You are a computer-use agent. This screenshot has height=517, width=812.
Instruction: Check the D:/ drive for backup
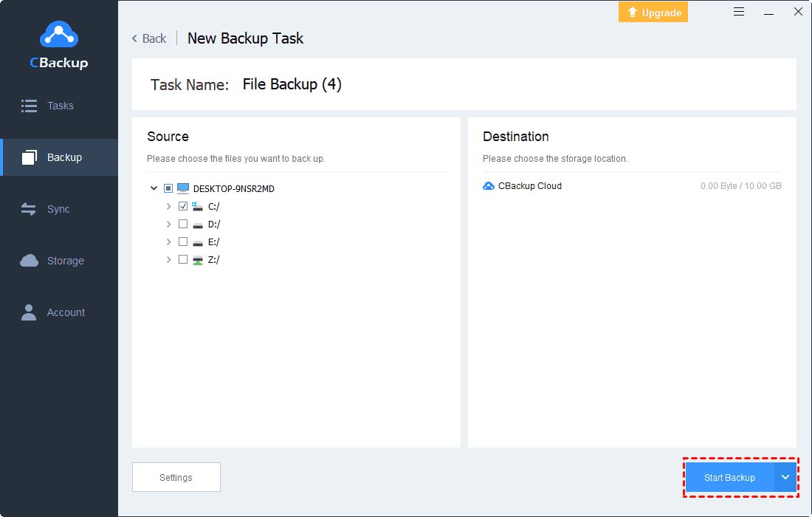(x=183, y=224)
